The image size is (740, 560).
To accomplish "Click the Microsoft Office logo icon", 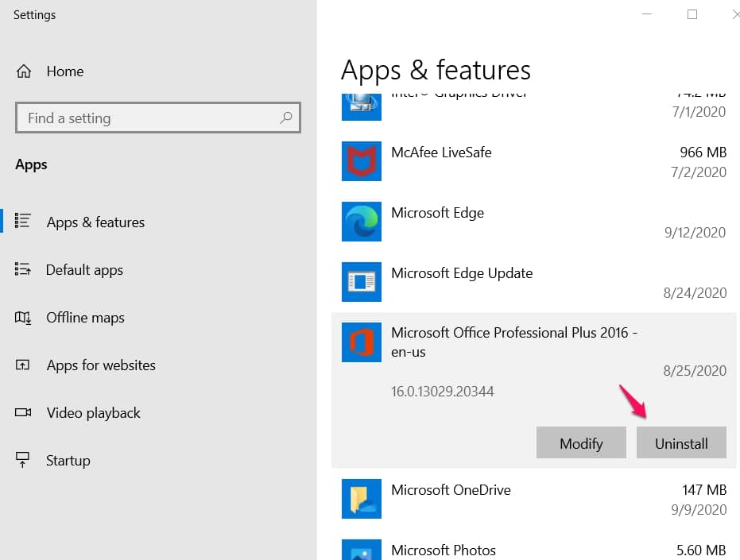I will point(362,342).
